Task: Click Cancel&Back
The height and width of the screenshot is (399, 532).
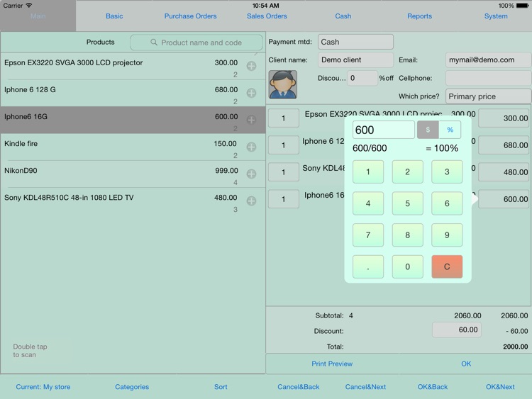Action: pos(298,387)
